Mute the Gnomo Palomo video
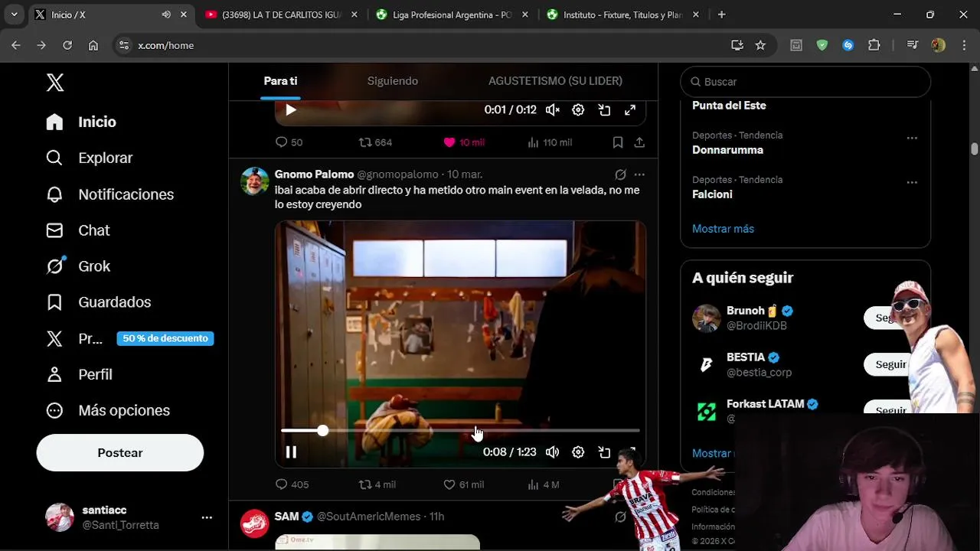980x551 pixels. click(x=553, y=452)
